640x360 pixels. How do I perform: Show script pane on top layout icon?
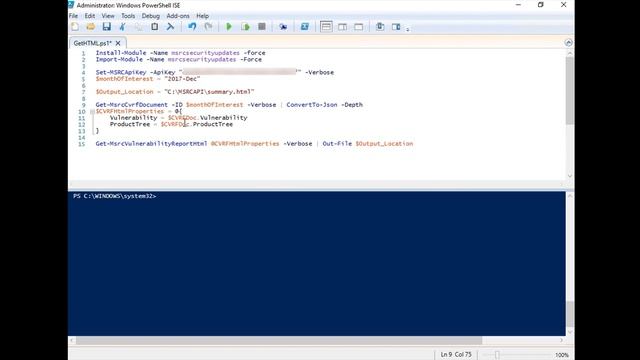[x=326, y=27]
